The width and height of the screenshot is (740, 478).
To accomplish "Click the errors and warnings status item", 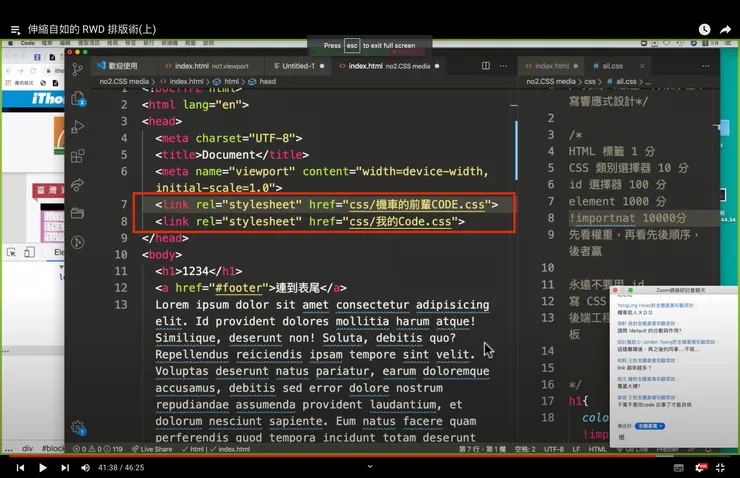I will coord(98,449).
